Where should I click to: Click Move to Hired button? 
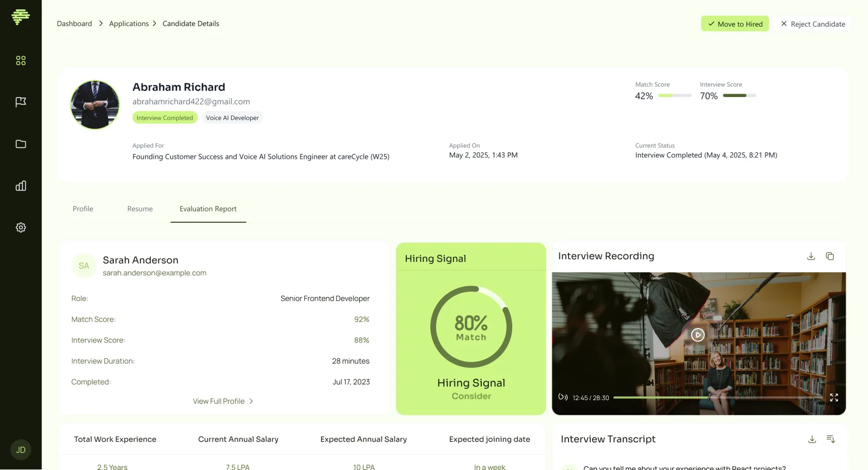point(735,24)
